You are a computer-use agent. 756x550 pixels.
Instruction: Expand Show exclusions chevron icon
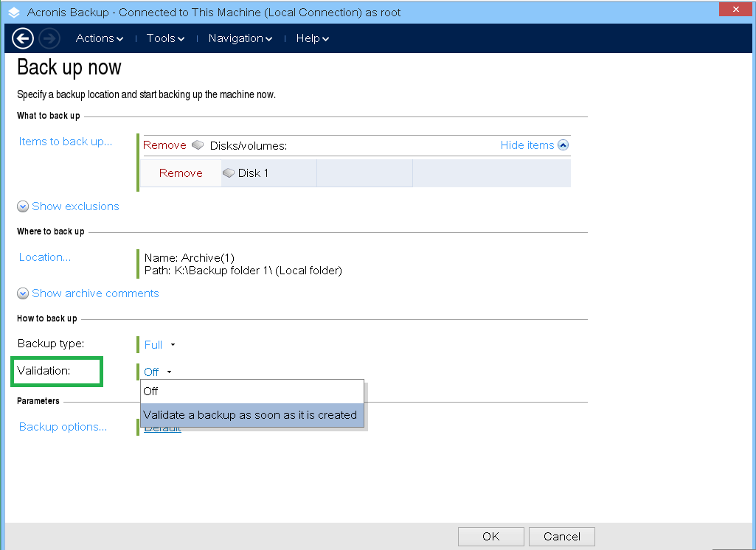pyautogui.click(x=23, y=206)
